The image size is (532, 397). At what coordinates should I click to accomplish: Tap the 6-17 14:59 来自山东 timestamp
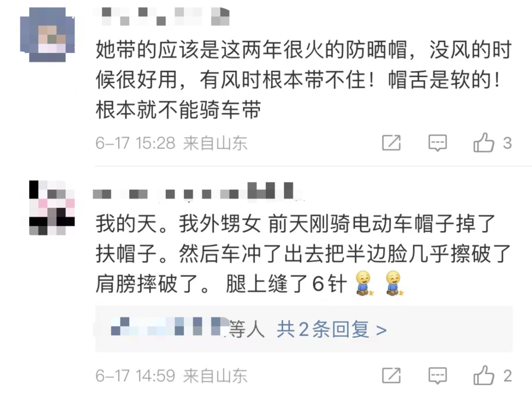pyautogui.click(x=171, y=376)
